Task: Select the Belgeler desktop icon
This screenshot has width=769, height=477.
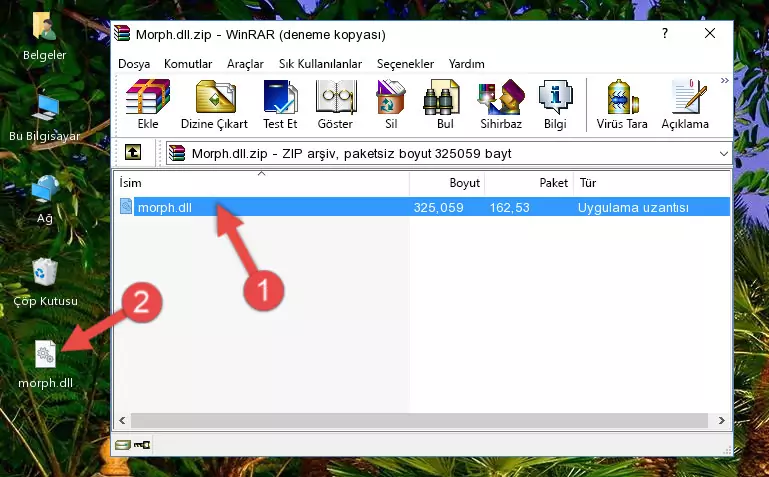Action: [x=45, y=36]
